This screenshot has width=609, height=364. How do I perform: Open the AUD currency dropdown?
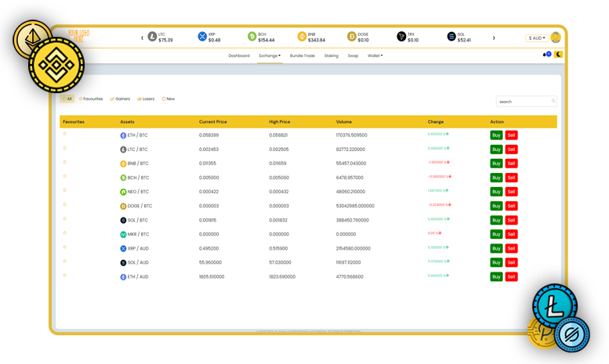tap(537, 38)
